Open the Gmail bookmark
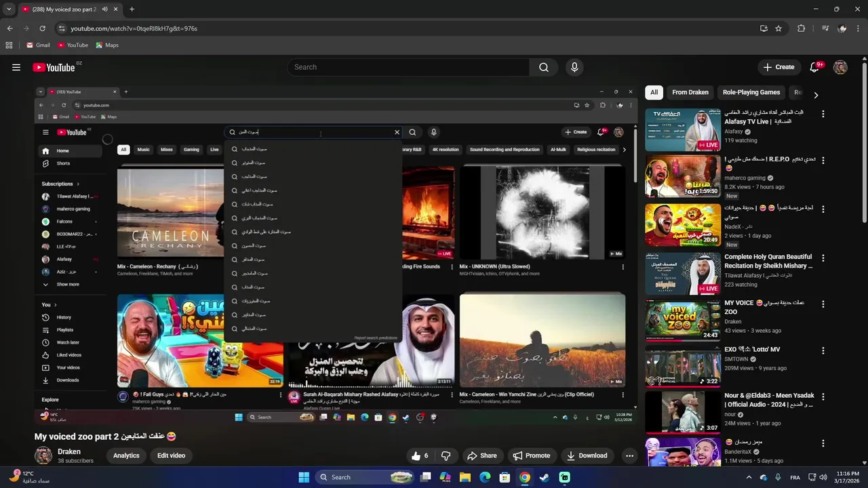868x488 pixels. tap(38, 45)
